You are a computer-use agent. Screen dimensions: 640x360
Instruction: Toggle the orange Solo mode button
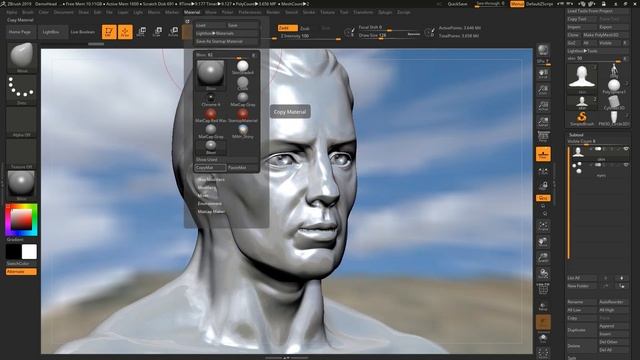[x=543, y=322]
